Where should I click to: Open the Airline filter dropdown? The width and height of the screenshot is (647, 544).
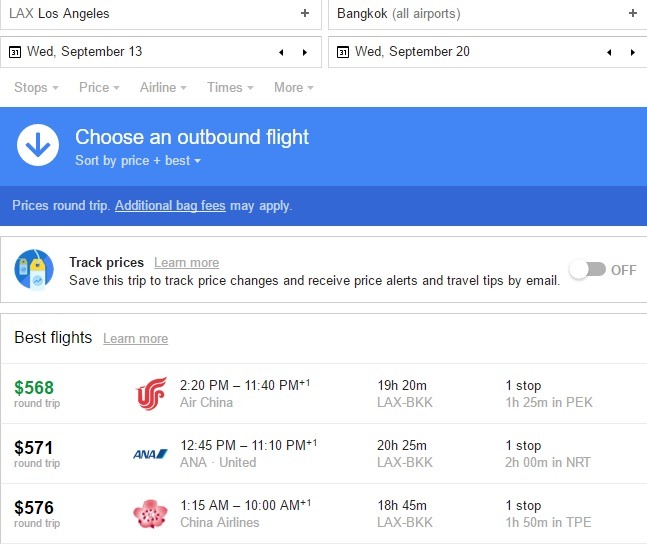(163, 88)
